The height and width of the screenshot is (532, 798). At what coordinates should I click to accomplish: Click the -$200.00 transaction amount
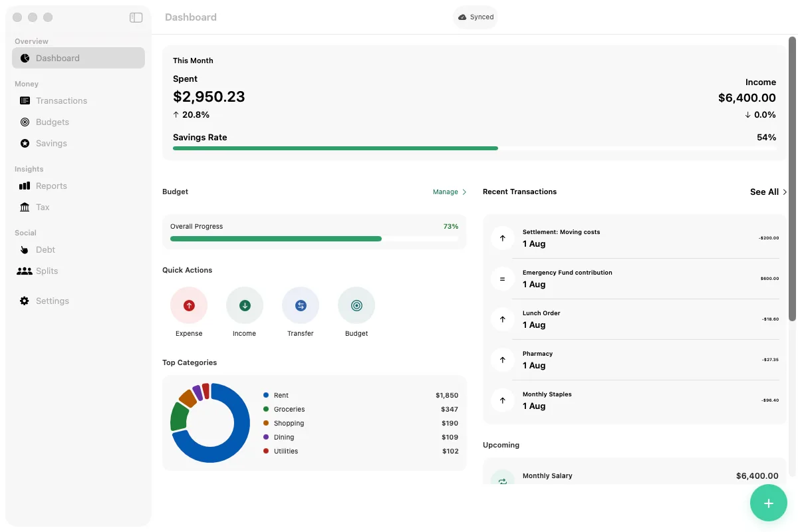tap(769, 238)
